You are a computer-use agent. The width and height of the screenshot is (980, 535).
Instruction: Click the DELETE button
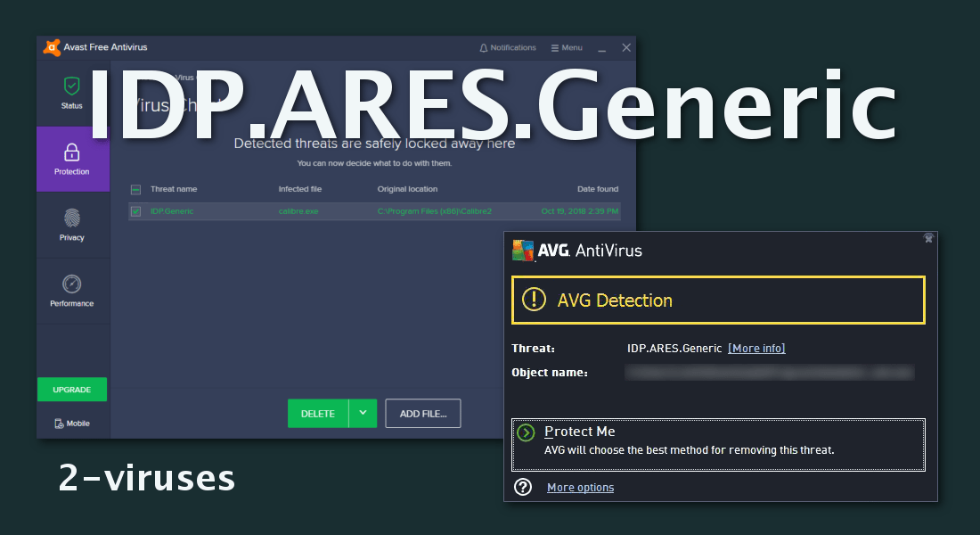[318, 413]
